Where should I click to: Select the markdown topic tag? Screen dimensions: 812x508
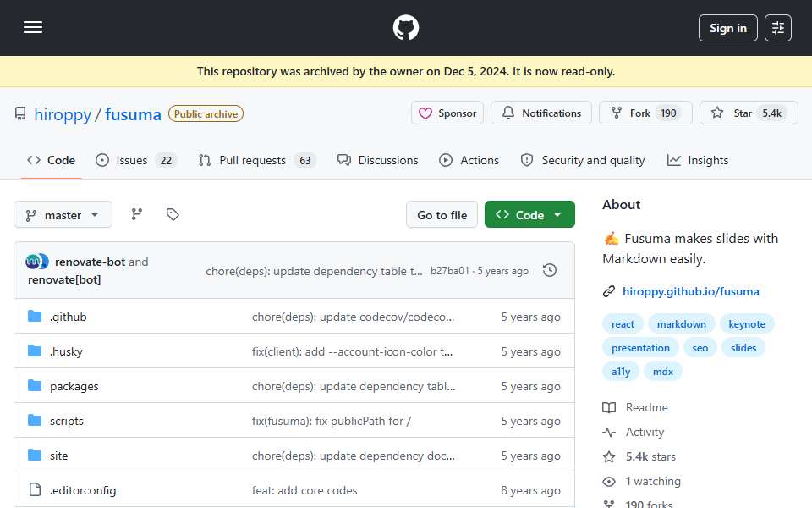pyautogui.click(x=681, y=324)
